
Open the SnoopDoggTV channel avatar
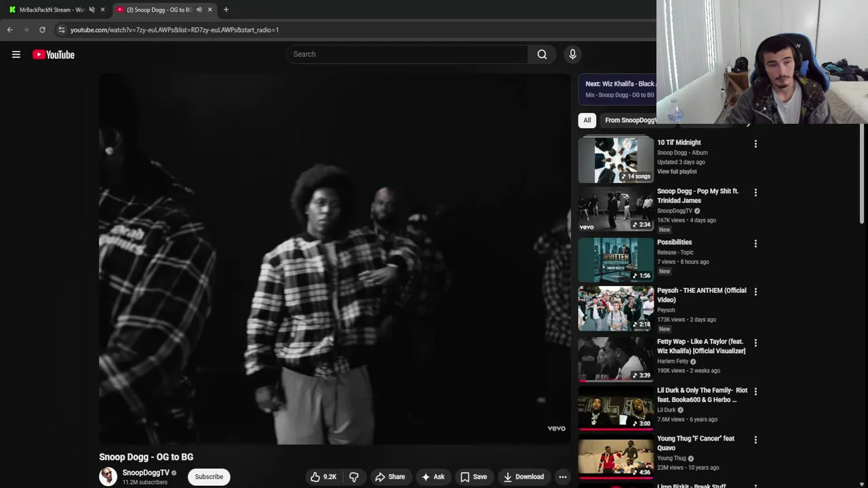(108, 476)
